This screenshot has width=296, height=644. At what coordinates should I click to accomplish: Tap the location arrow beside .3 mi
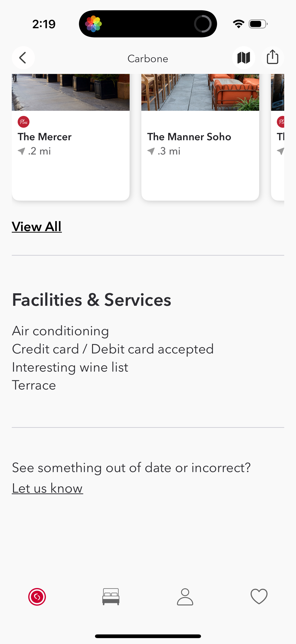151,151
